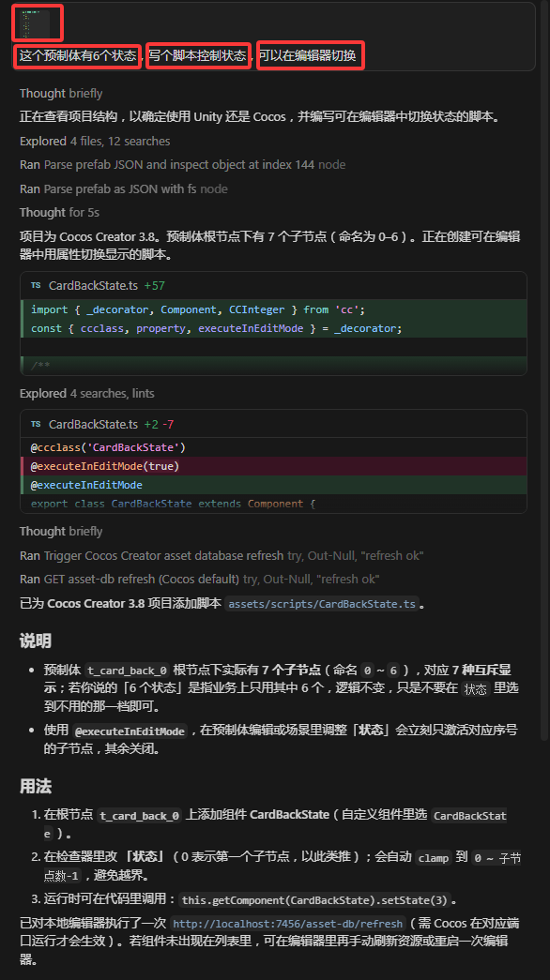The image size is (550, 980).
Task: Click the '说明' heading
Action: click(35, 641)
